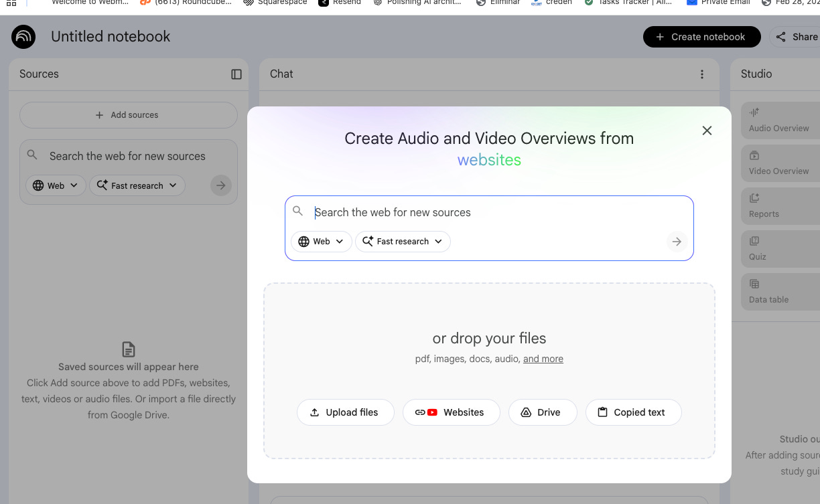
Task: Open the Tasks Tracker bookmark
Action: click(x=629, y=3)
